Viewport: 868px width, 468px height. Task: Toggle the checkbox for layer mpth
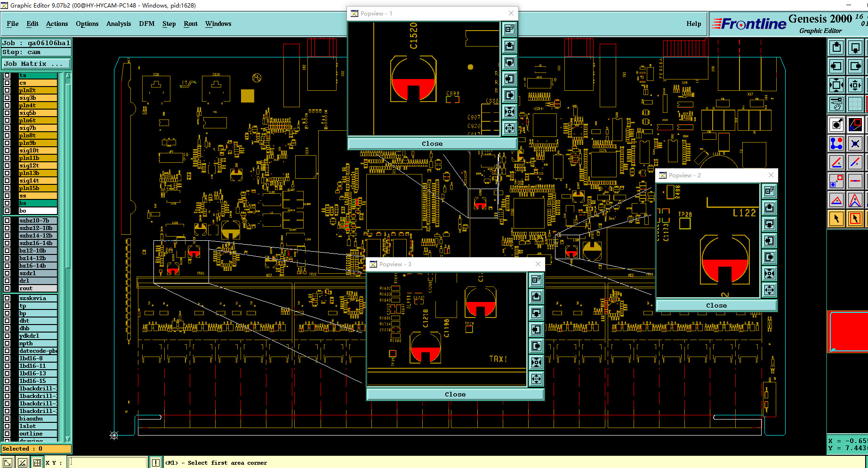coord(7,343)
